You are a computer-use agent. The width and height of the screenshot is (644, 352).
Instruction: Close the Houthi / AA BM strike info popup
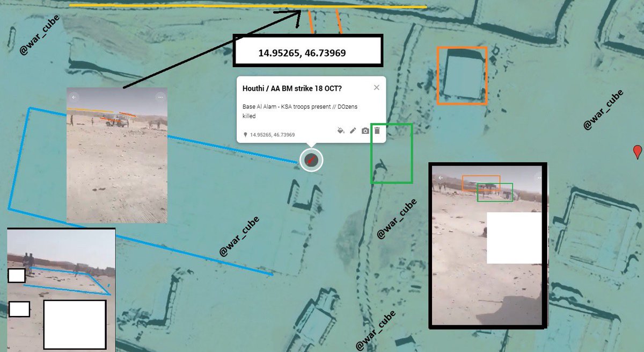pyautogui.click(x=377, y=88)
